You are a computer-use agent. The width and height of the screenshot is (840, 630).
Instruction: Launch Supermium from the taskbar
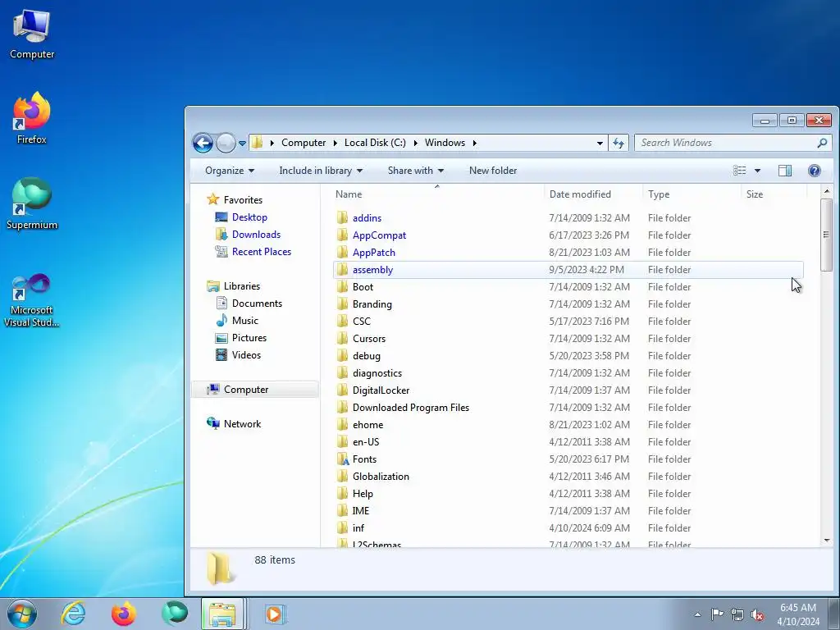(x=175, y=614)
